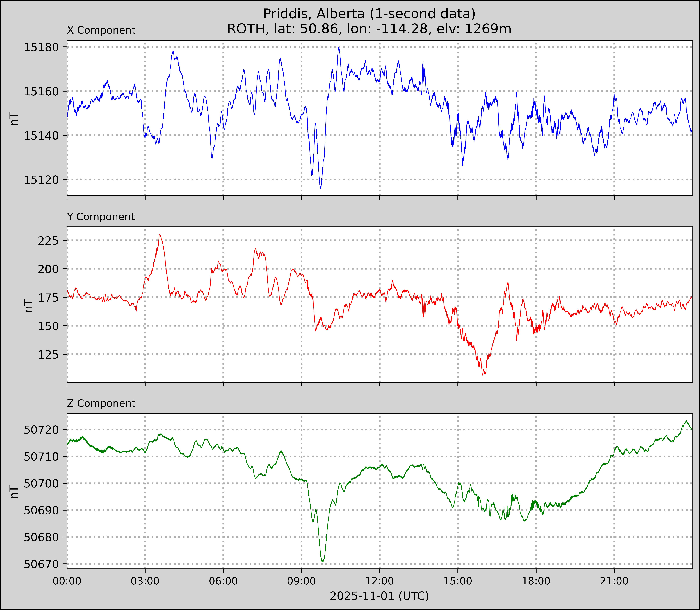
Task: Select the 'Z Component' panel label
Action: coord(101,403)
